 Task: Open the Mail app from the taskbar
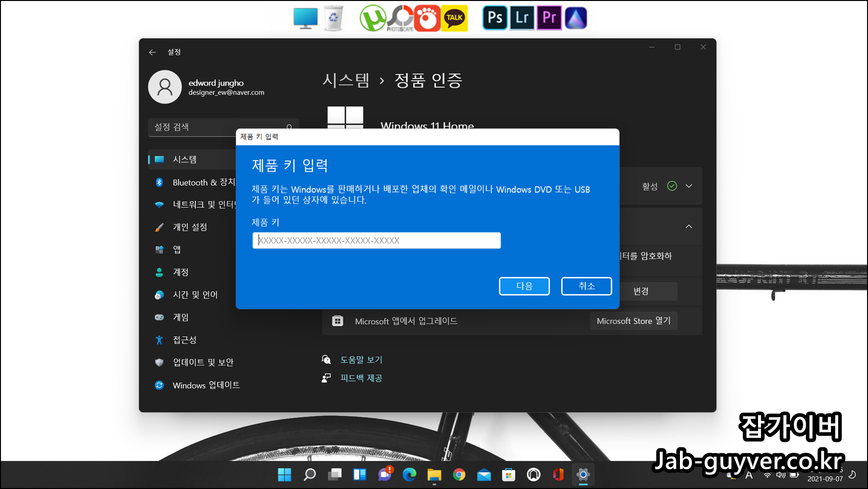(483, 475)
